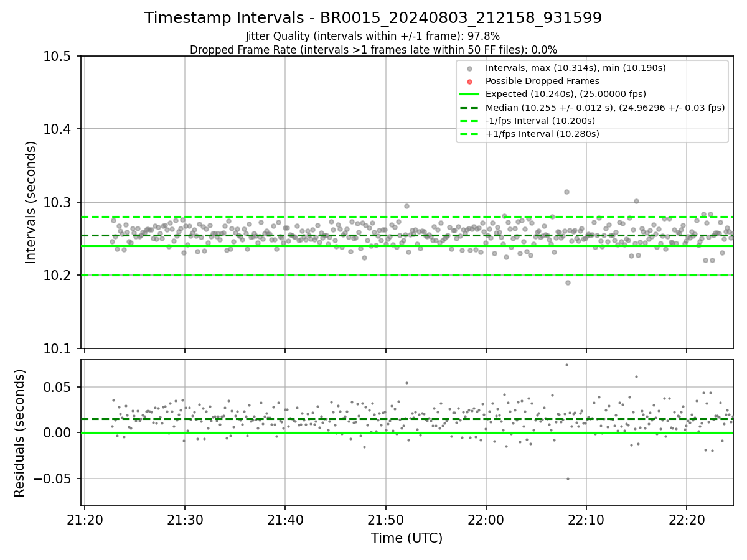Click the 'Dropped Frame Rate' subtitle line
747x560 pixels.
[373, 50]
